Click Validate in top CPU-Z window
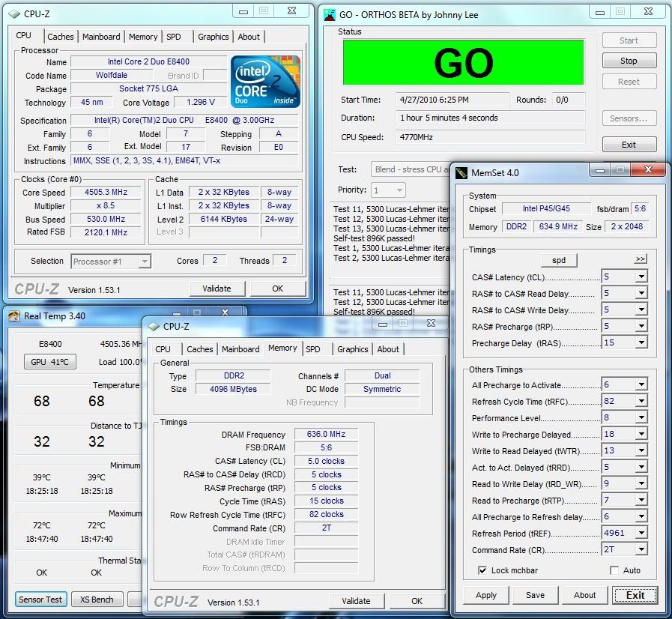672x619 pixels. (217, 289)
